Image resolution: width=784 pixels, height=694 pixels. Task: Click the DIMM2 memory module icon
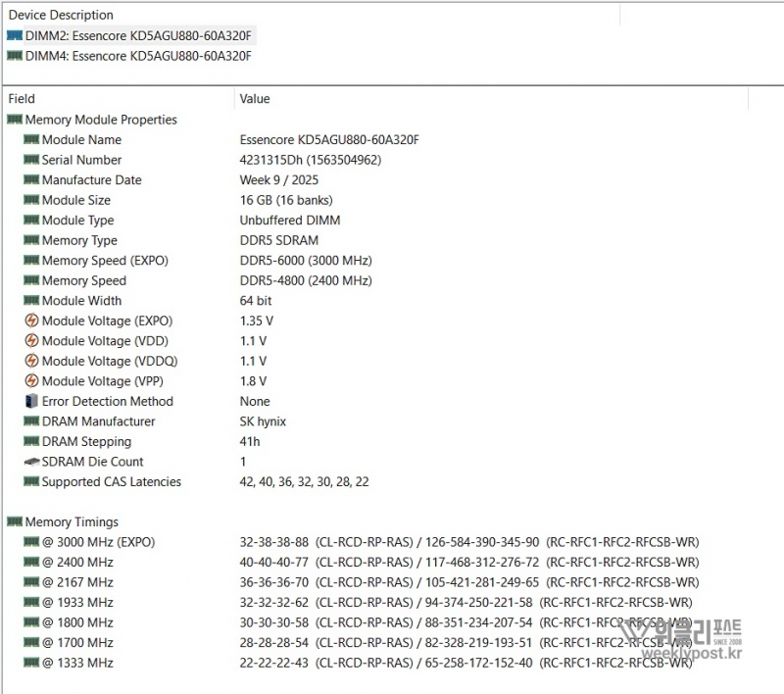15,35
